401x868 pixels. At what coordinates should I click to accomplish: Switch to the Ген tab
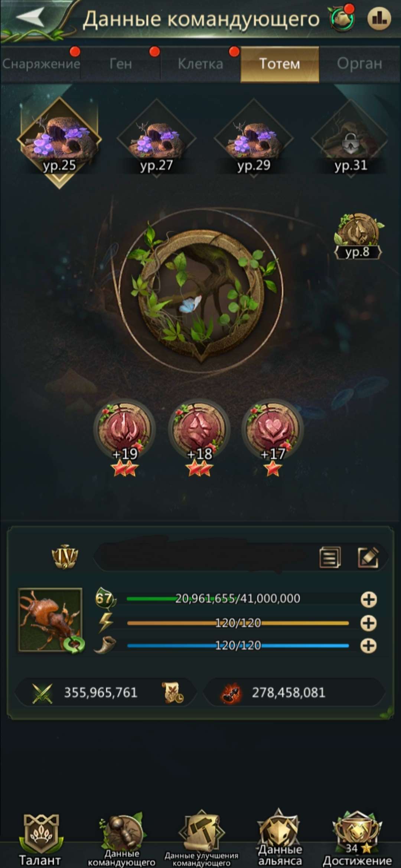tap(121, 64)
